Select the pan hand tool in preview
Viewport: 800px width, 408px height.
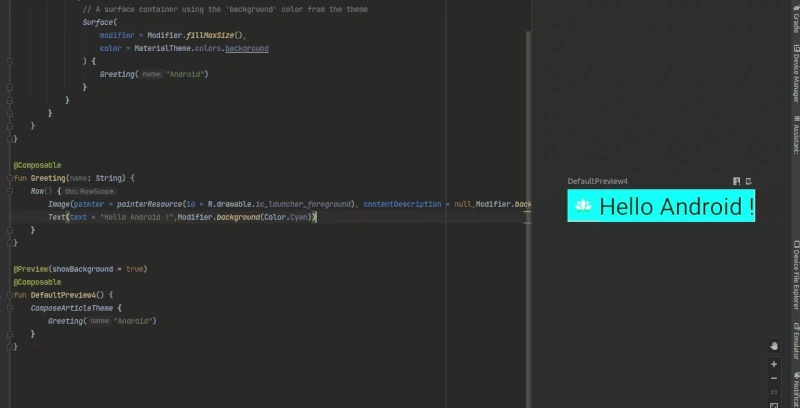click(x=774, y=346)
